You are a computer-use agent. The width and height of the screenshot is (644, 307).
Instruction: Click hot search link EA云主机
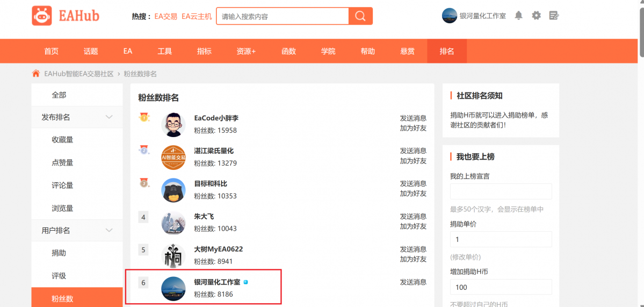pyautogui.click(x=197, y=17)
